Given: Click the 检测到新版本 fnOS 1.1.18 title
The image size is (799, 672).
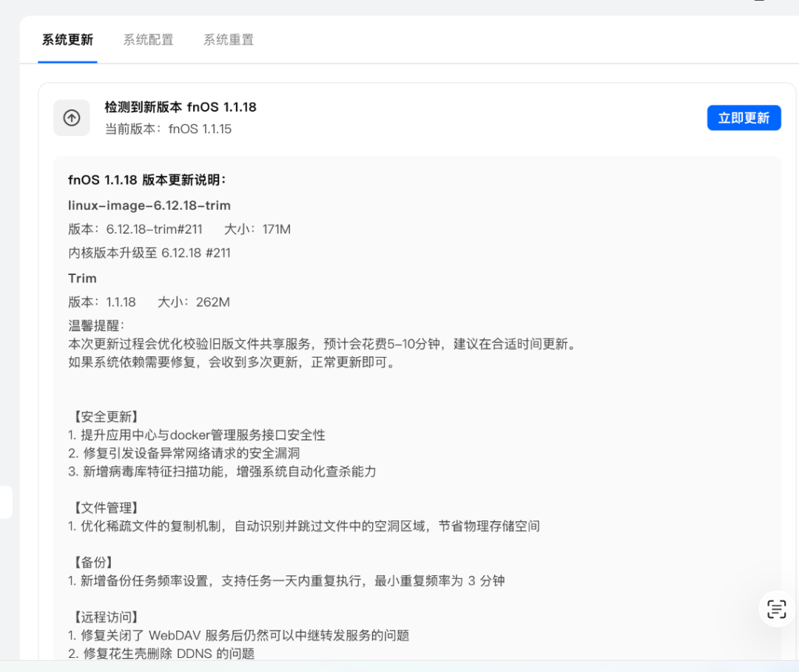Looking at the screenshot, I should click(x=181, y=107).
